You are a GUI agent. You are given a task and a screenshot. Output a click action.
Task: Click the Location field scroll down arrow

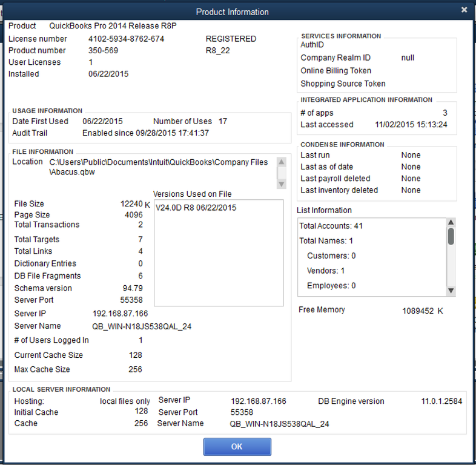point(281,184)
